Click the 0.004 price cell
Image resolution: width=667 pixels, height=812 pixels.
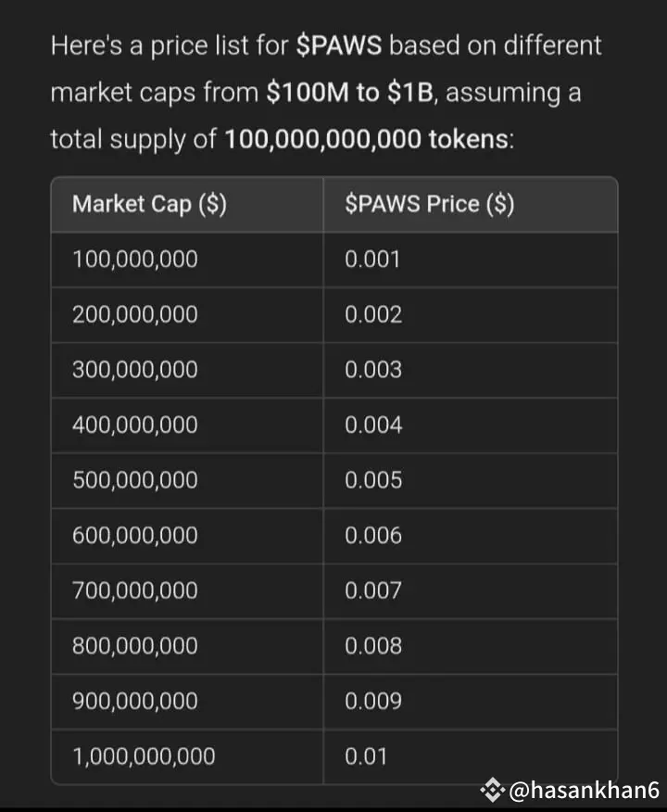(x=373, y=425)
